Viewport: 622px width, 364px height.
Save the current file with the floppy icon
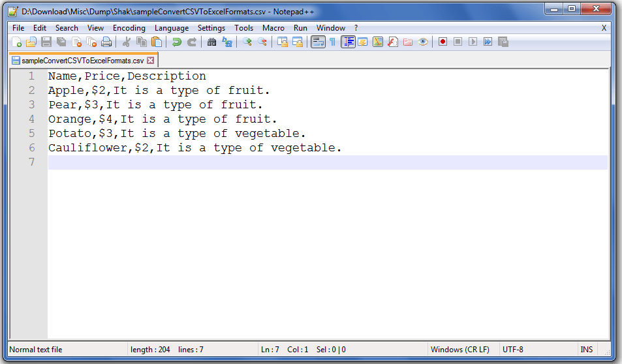tap(46, 42)
